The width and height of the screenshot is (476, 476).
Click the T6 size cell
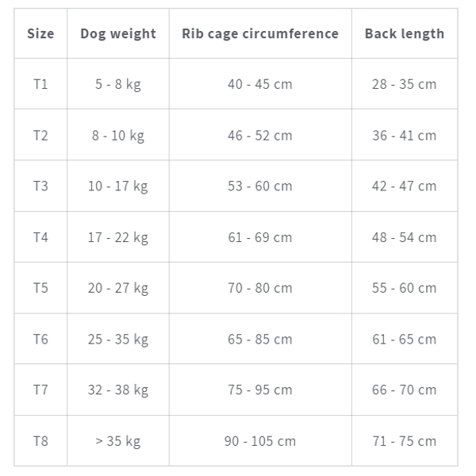[x=40, y=339]
